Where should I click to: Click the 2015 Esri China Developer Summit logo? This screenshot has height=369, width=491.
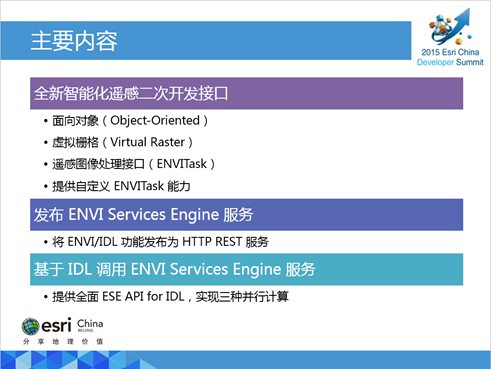pyautogui.click(x=450, y=37)
